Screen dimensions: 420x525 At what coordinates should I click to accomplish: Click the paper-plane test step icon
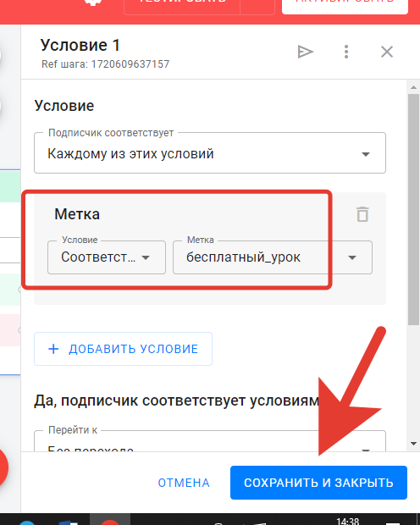click(x=305, y=52)
